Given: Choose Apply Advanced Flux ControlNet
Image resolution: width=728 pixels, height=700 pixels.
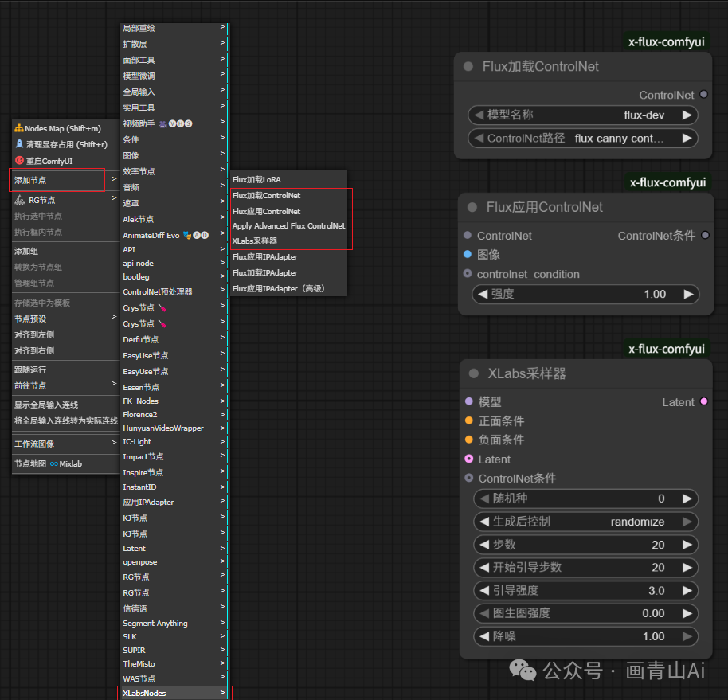Looking at the screenshot, I should coord(288,225).
